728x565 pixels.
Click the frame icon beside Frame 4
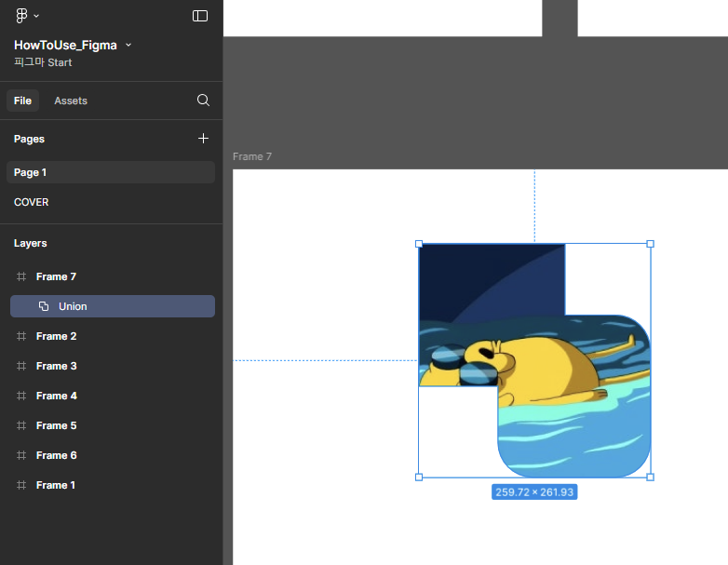(21, 396)
